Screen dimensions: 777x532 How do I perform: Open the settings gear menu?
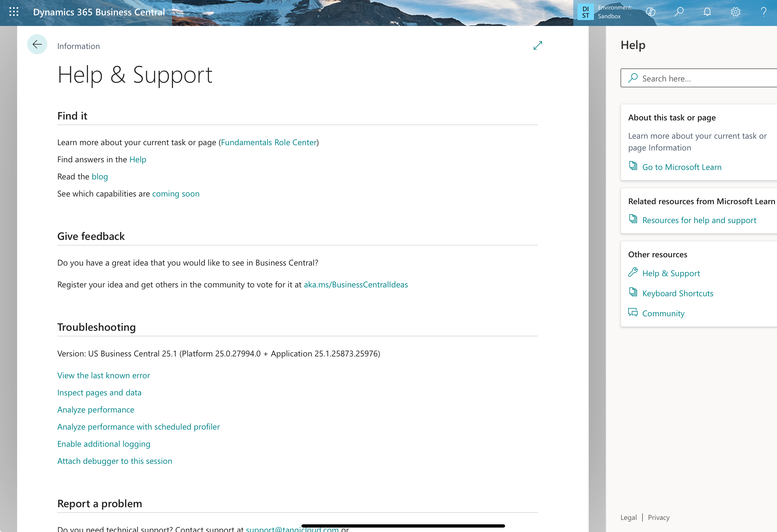[x=735, y=12]
